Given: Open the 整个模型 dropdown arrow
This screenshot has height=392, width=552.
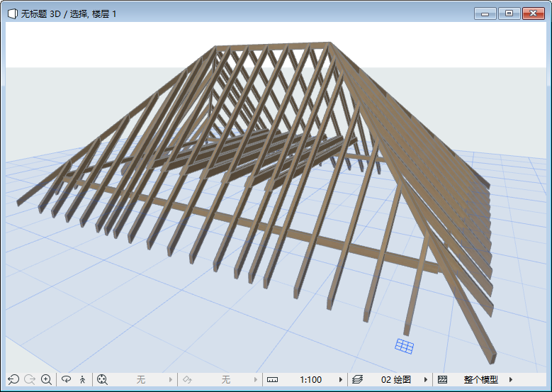Looking at the screenshot, I should (x=511, y=380).
